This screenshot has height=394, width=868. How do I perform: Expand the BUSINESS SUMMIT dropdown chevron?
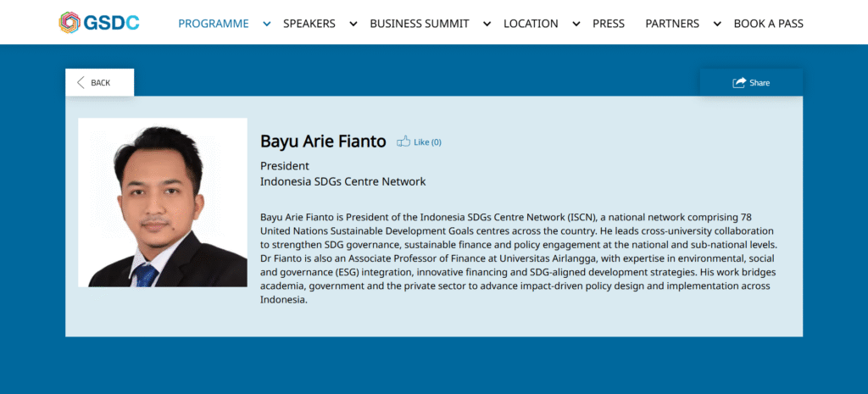click(487, 24)
